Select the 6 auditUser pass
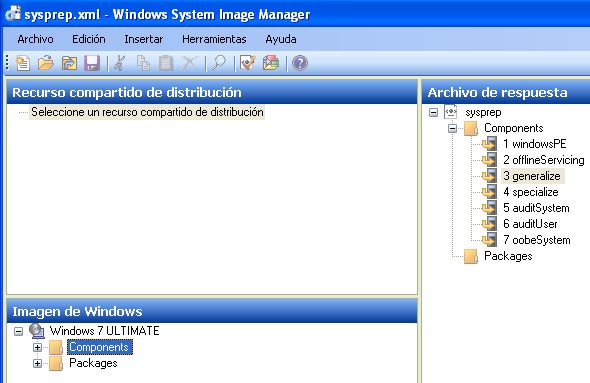 pyautogui.click(x=530, y=224)
